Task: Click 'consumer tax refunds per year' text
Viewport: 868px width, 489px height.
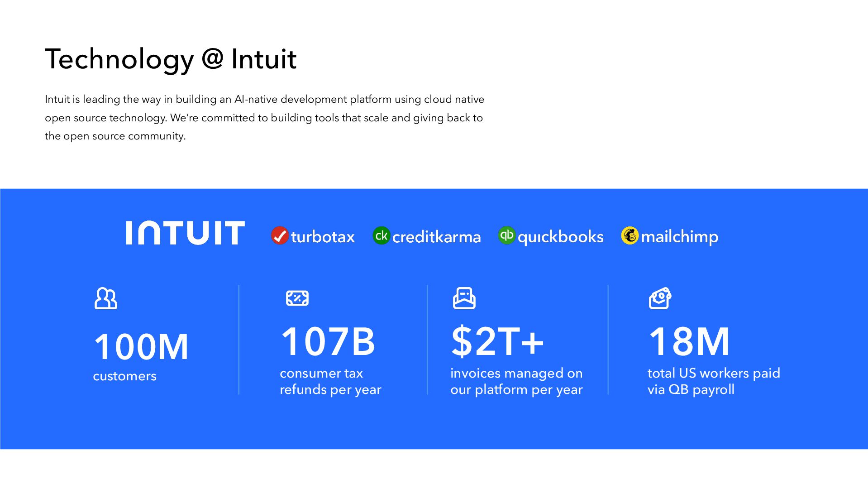Action: pyautogui.click(x=330, y=381)
